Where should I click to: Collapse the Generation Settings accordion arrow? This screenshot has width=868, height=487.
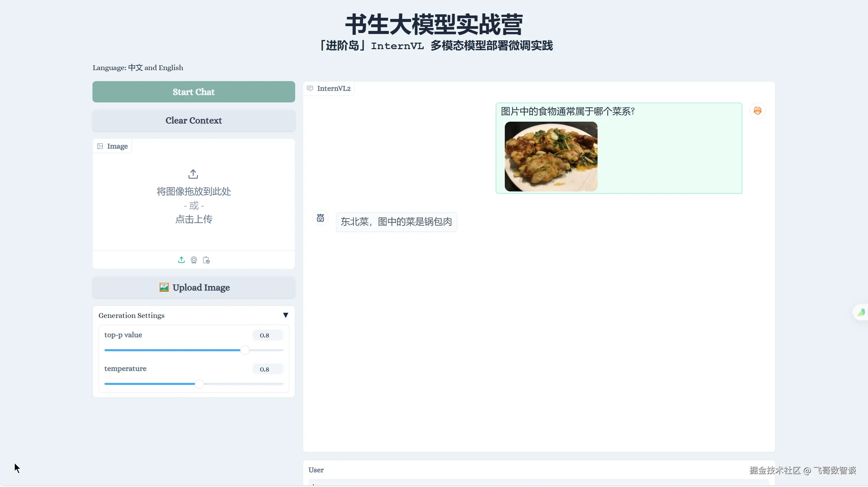[x=285, y=315]
